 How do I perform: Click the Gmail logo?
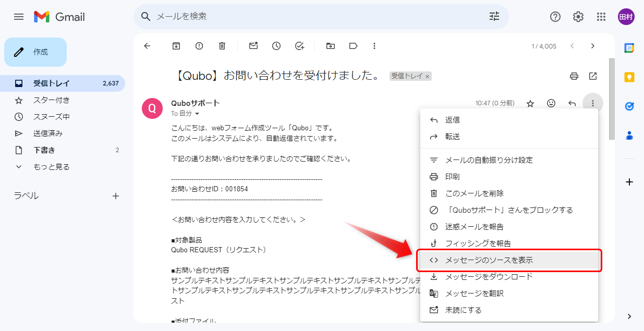59,17
